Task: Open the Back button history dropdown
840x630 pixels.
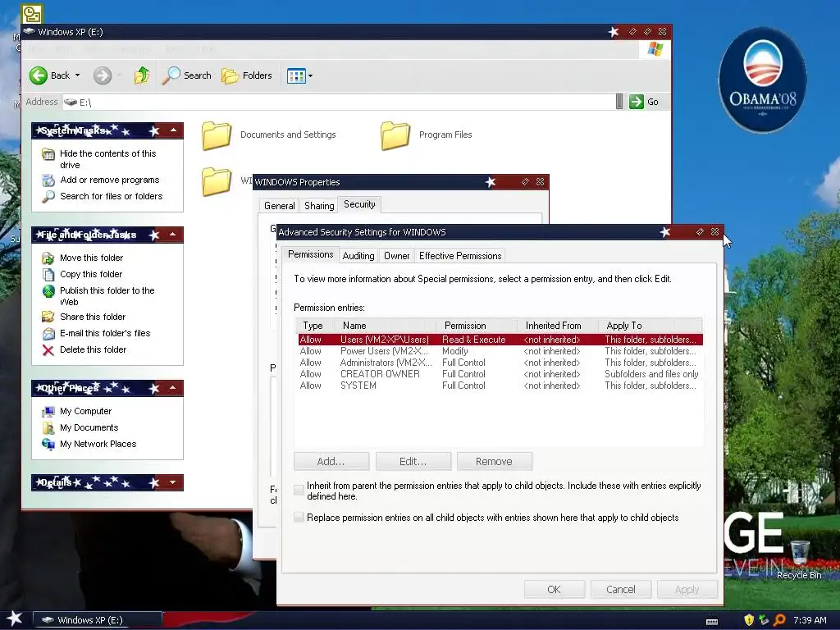Action: pyautogui.click(x=78, y=75)
